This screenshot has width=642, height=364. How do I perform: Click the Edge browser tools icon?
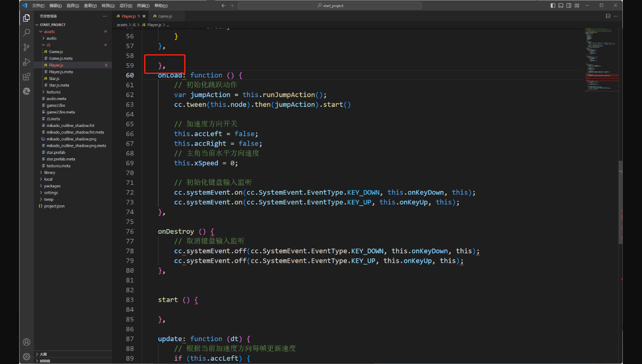pyautogui.click(x=27, y=91)
